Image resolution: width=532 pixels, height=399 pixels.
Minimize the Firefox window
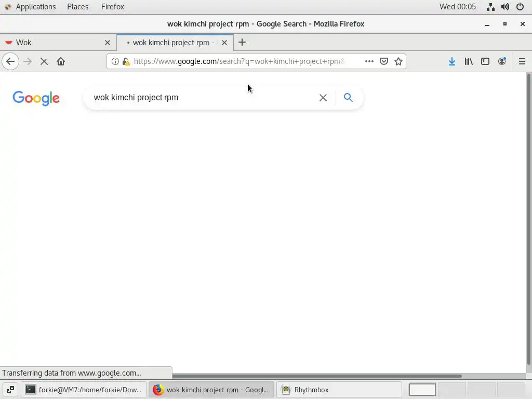487,24
